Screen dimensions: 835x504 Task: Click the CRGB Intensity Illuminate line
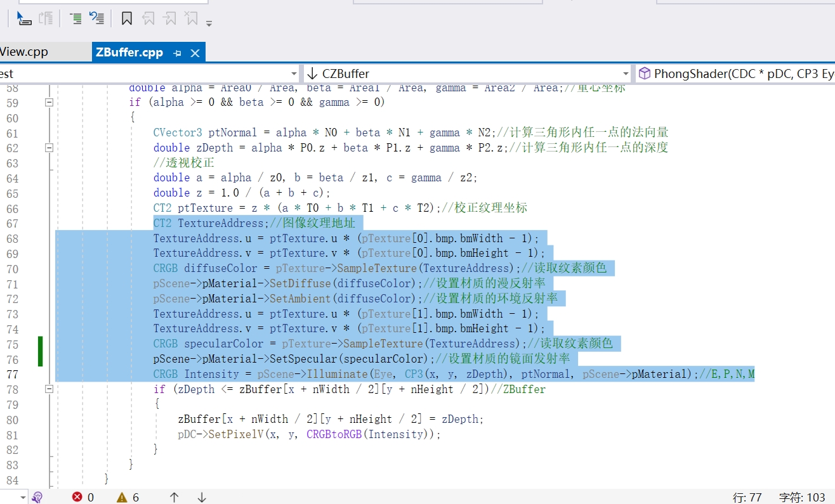click(x=454, y=374)
